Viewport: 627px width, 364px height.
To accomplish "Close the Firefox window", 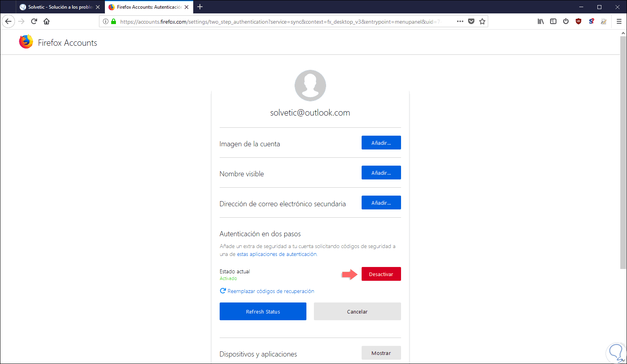I will 618,7.
